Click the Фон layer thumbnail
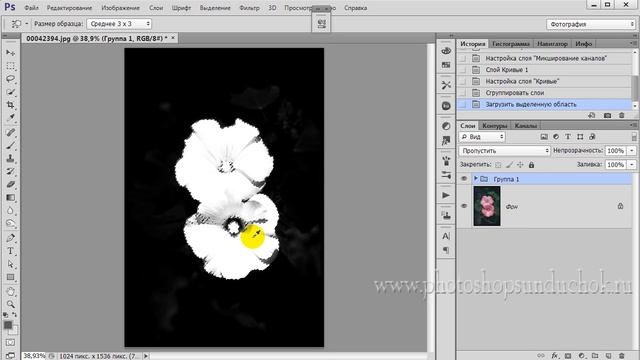This screenshot has height=360, width=640. tap(487, 206)
